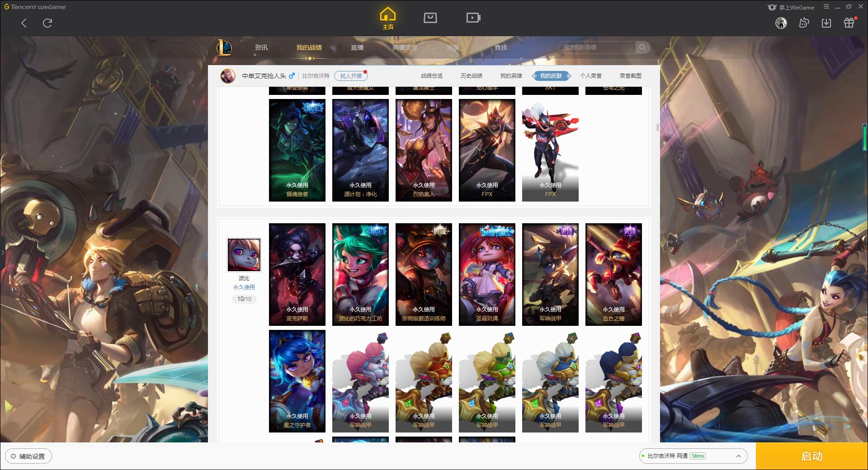Open the 源计划：净化 skin card
The image size is (868, 470).
point(360,150)
